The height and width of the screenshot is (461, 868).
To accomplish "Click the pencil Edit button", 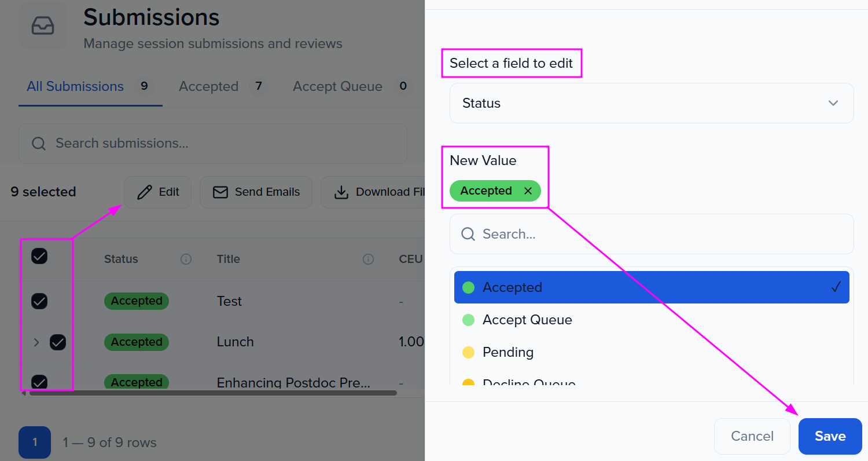I will 157,192.
